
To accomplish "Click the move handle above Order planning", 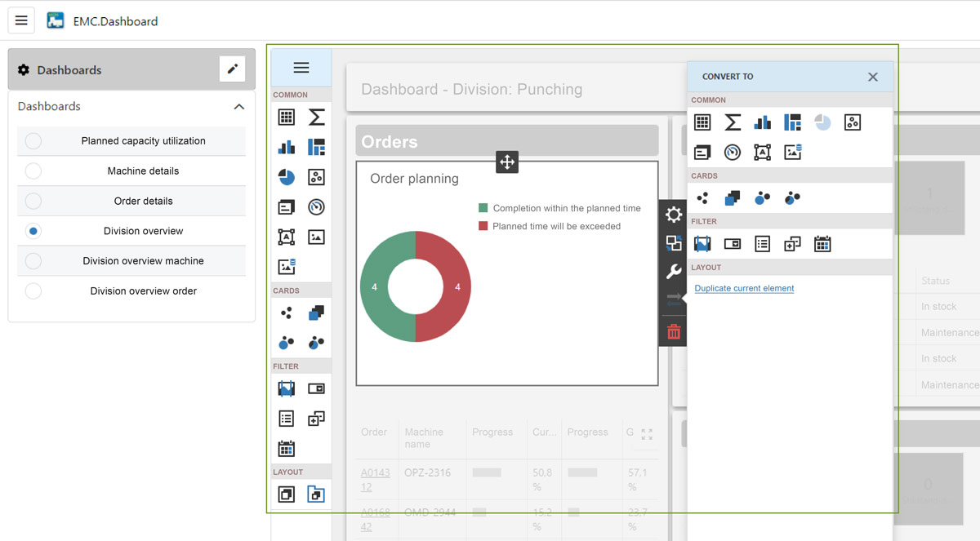I will 507,162.
